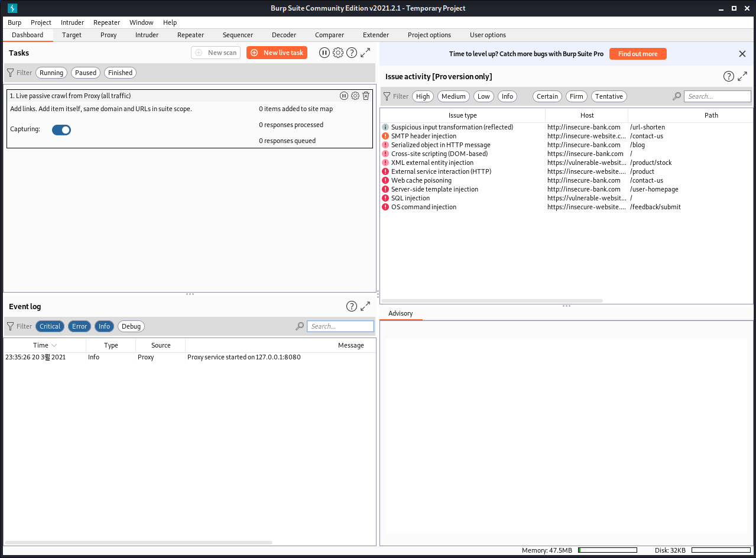Click the Event log search magnifier icon

pyautogui.click(x=300, y=326)
